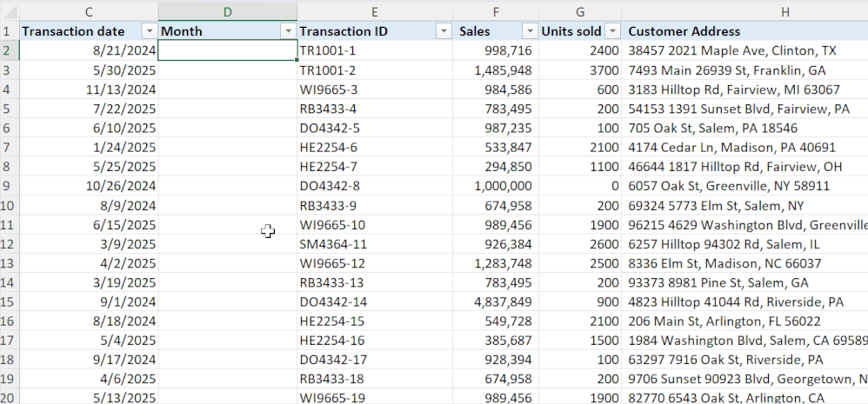Click address 8336 Elm St, Madison, NC 66037
Screen dimensions: 868x404
tap(744, 263)
